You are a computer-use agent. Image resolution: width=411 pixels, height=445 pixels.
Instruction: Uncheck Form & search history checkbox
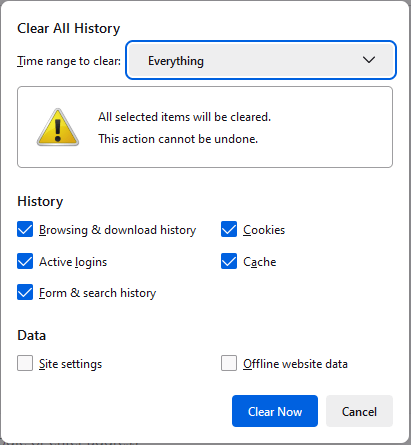(25, 292)
